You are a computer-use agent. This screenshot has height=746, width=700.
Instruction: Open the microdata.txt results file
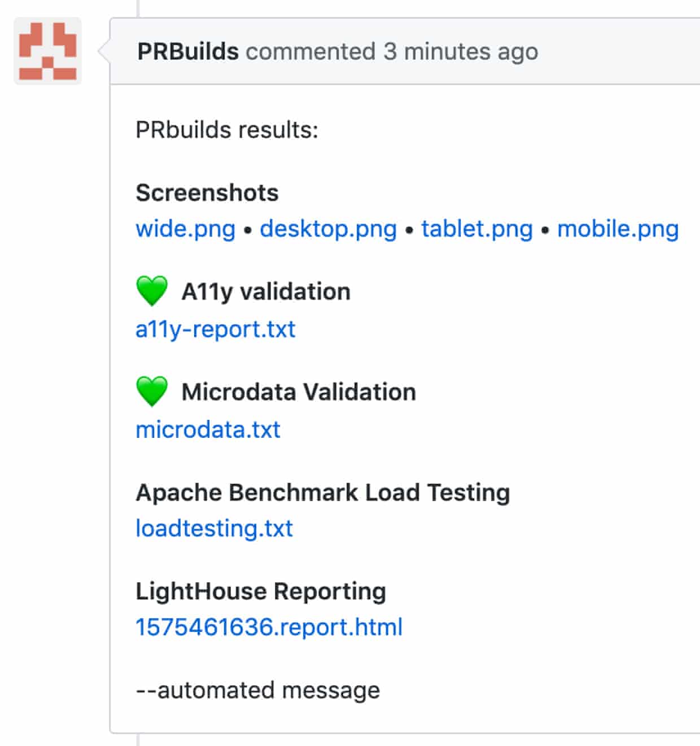208,429
